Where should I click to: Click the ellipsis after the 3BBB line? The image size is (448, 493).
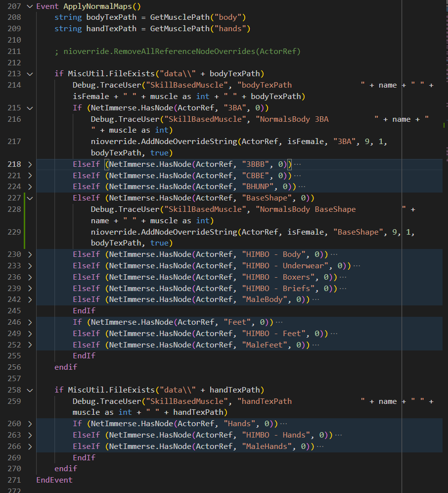tap(298, 164)
